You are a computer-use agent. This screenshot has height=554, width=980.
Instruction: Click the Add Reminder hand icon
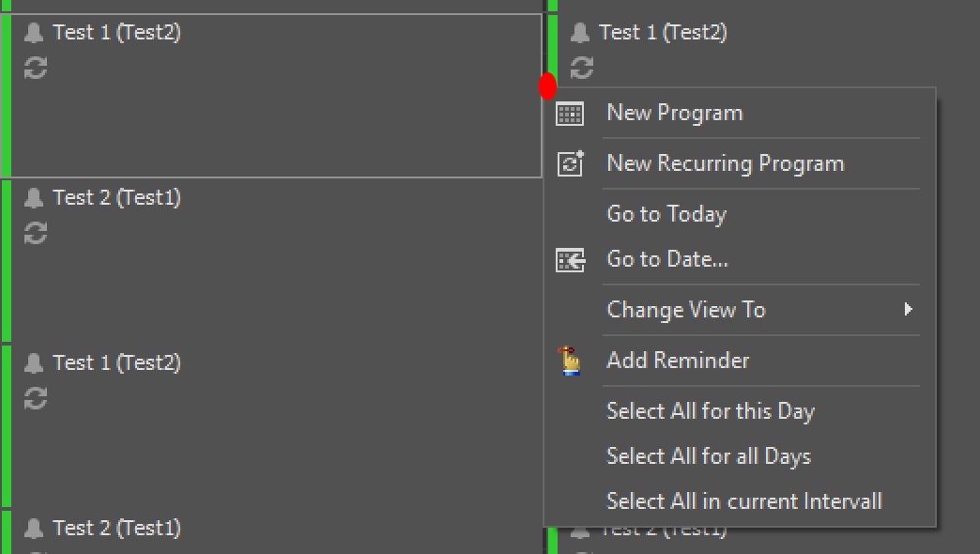(x=570, y=361)
